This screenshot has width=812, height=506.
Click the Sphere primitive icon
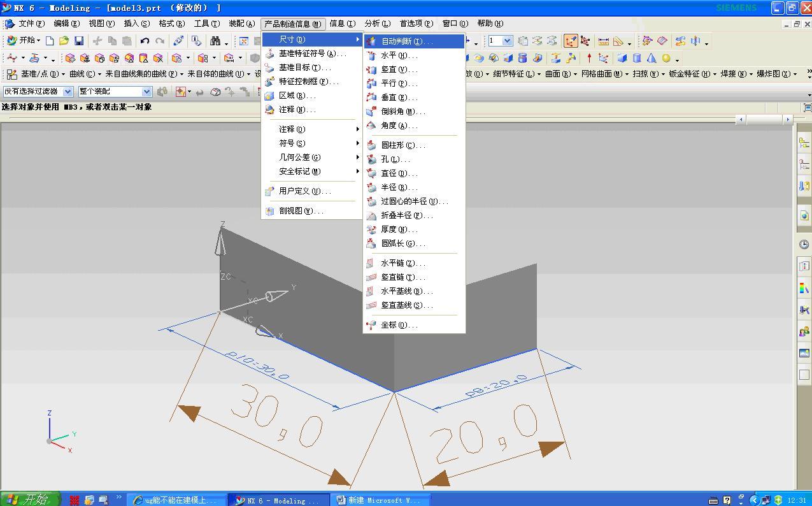[666, 58]
